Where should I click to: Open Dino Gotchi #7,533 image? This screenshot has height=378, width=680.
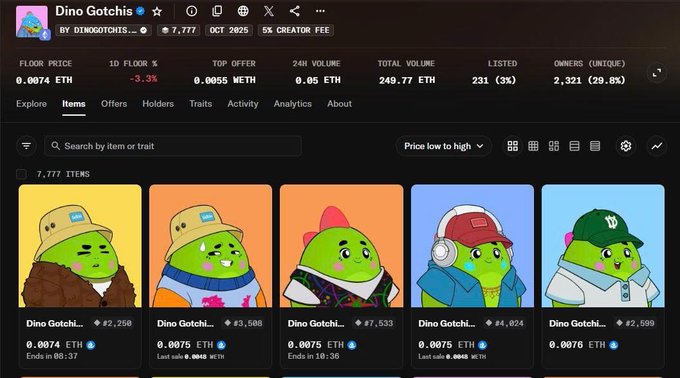click(341, 246)
